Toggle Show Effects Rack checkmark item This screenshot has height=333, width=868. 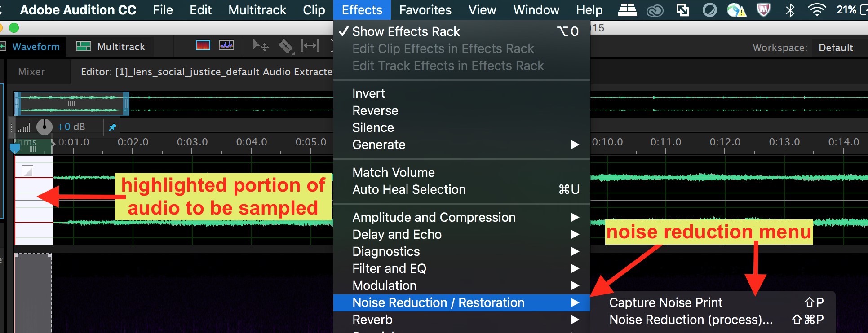(x=406, y=31)
